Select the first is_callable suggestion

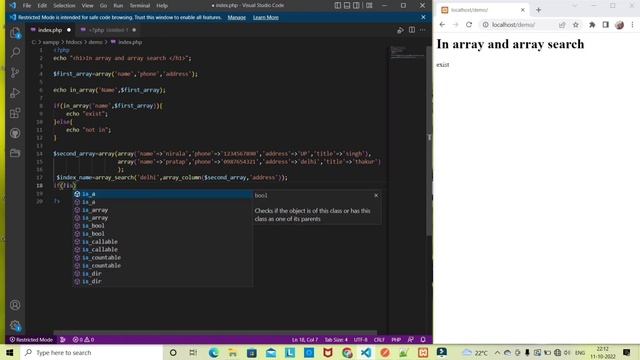[x=163, y=242]
